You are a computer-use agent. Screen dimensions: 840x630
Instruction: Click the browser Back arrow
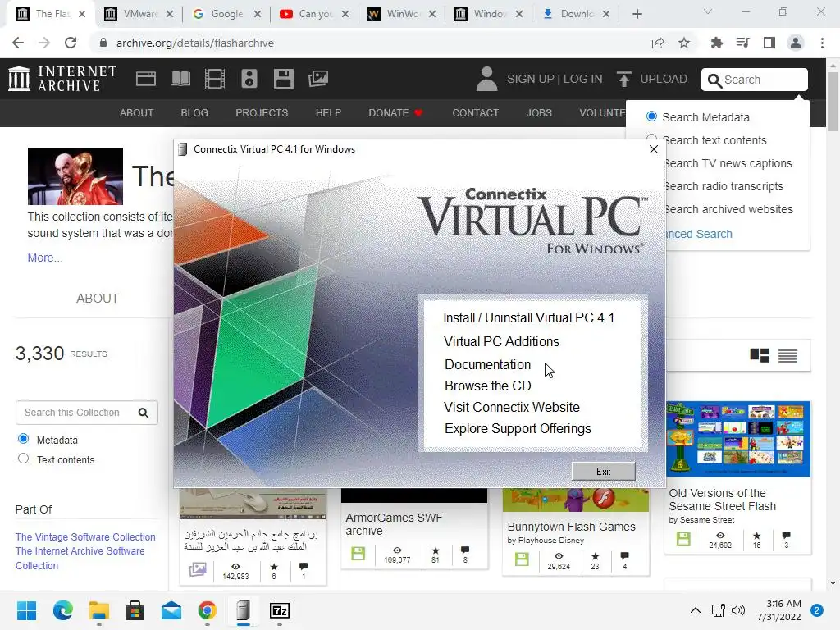18,43
